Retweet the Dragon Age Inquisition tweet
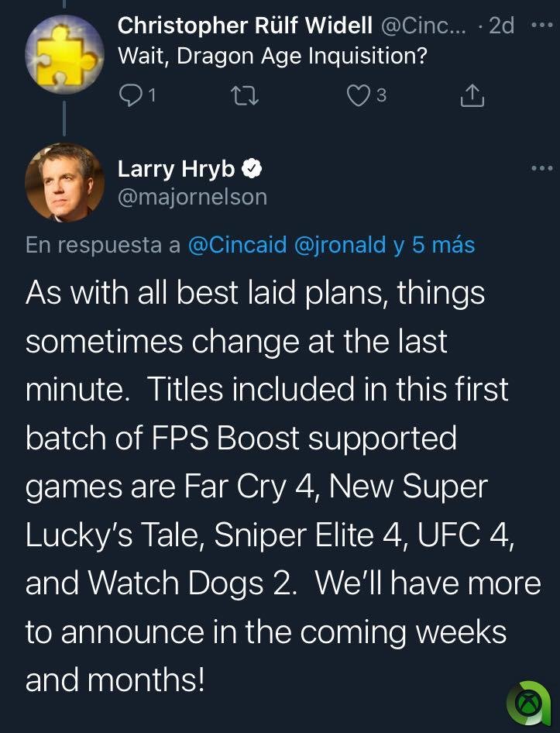 [244, 95]
